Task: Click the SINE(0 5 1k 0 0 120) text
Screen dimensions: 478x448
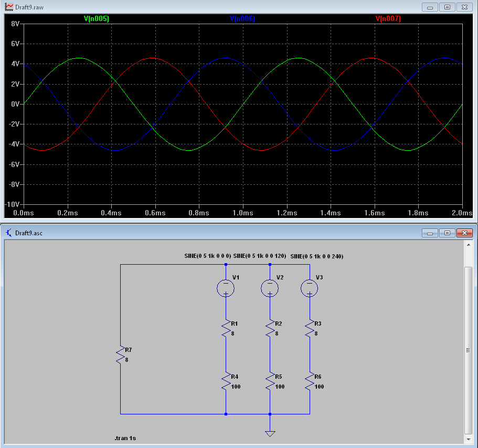Action: click(x=259, y=256)
